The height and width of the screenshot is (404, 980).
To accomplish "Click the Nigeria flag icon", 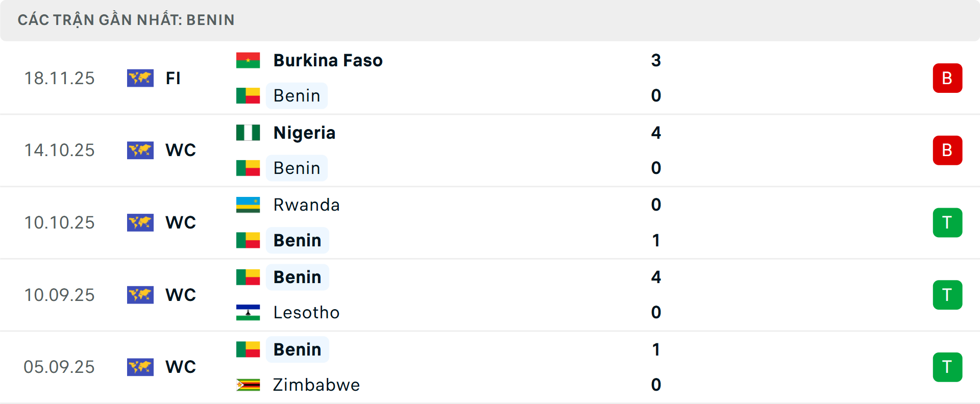I will pos(248,133).
